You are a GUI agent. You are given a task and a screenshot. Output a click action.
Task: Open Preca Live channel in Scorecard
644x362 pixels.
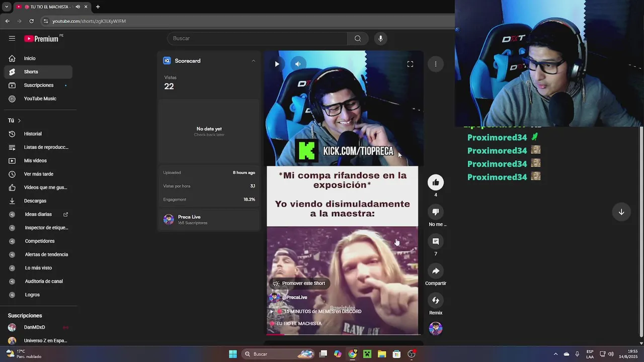tap(209, 219)
